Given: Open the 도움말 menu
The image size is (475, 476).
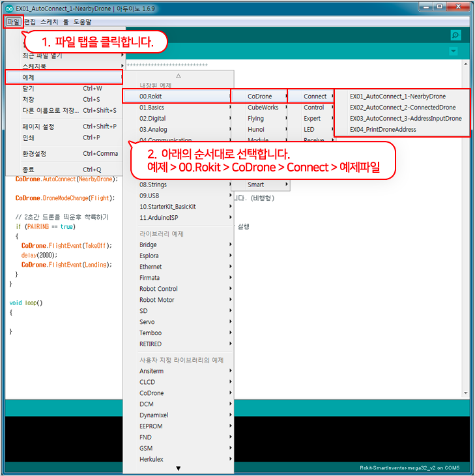Looking at the screenshot, I should tap(83, 22).
